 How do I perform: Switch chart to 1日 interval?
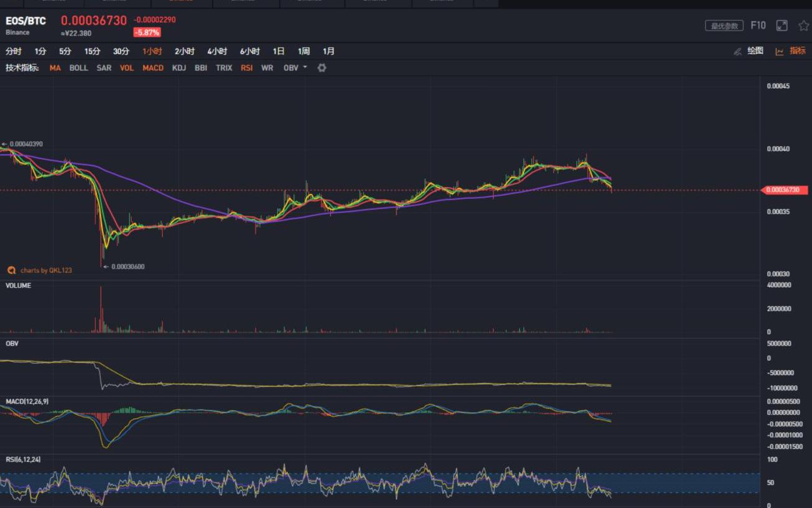279,52
